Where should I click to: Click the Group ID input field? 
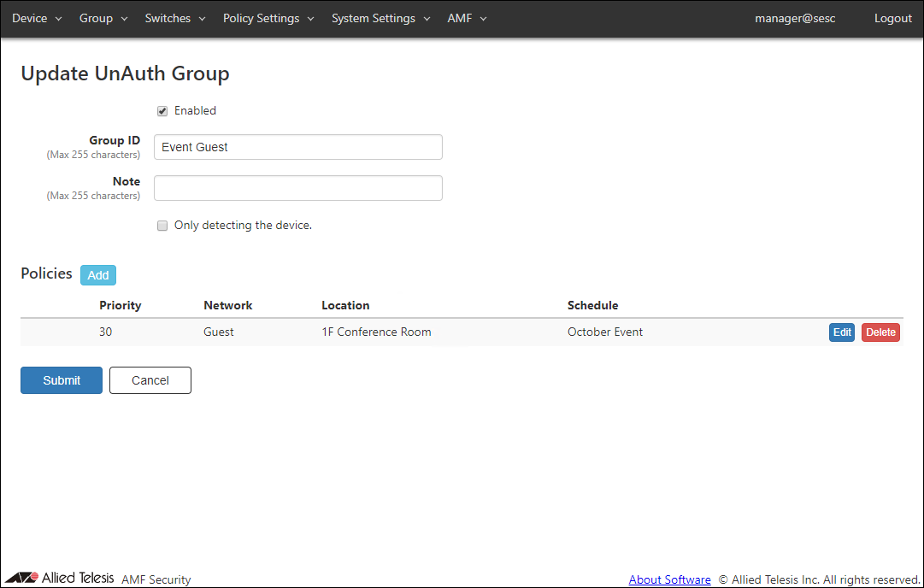(298, 147)
